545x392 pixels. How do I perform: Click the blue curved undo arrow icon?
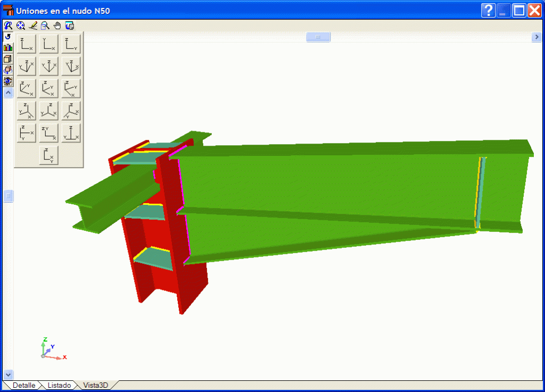click(x=8, y=37)
